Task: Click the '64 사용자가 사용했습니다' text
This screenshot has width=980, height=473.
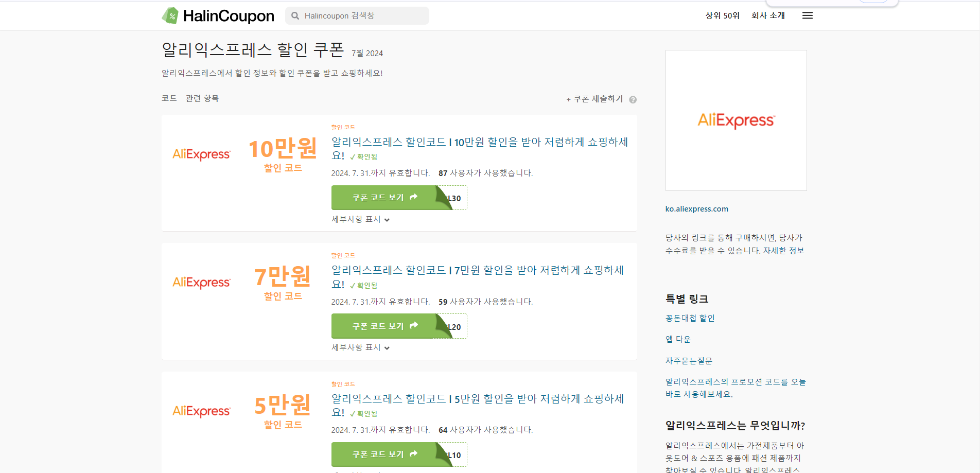Action: 485,430
